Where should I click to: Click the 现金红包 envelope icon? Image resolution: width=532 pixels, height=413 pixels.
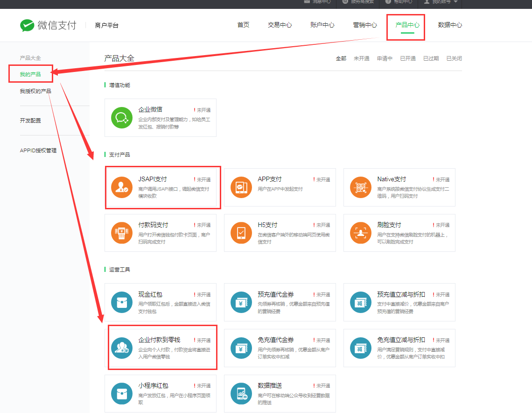[122, 302]
